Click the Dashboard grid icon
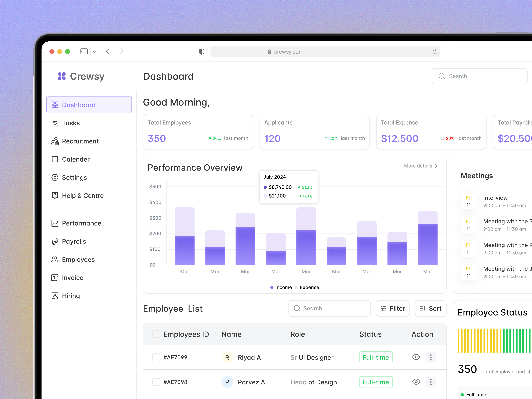This screenshot has height=399, width=532. point(55,105)
